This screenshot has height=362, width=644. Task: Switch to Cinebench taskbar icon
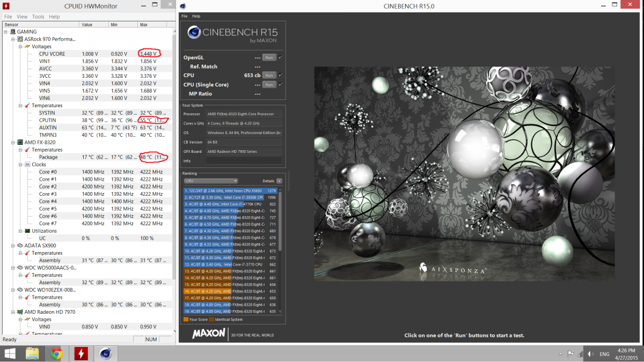[106, 353]
